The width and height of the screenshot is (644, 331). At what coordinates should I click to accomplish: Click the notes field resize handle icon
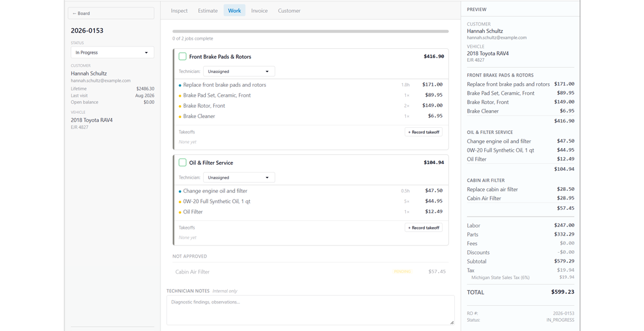point(452,322)
